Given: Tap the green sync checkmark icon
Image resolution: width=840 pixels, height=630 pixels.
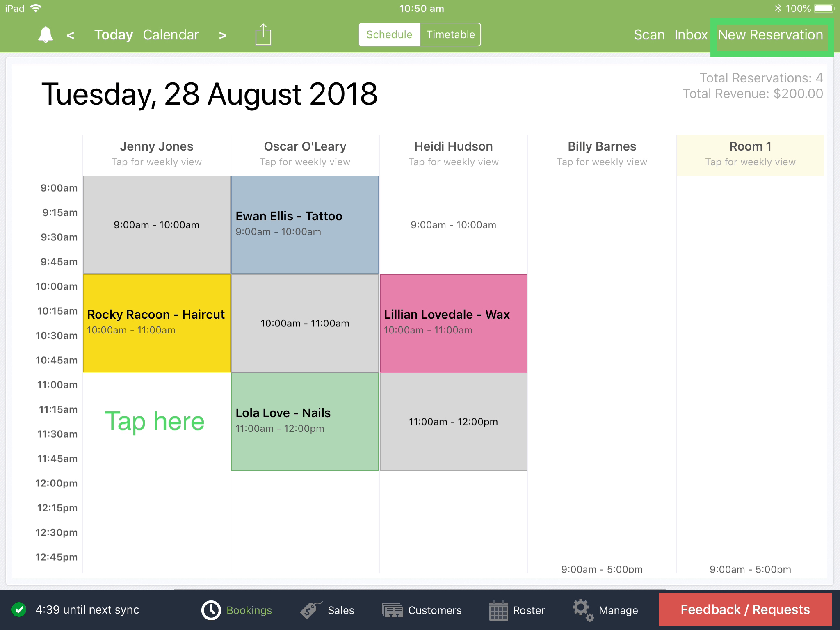Looking at the screenshot, I should click(19, 610).
